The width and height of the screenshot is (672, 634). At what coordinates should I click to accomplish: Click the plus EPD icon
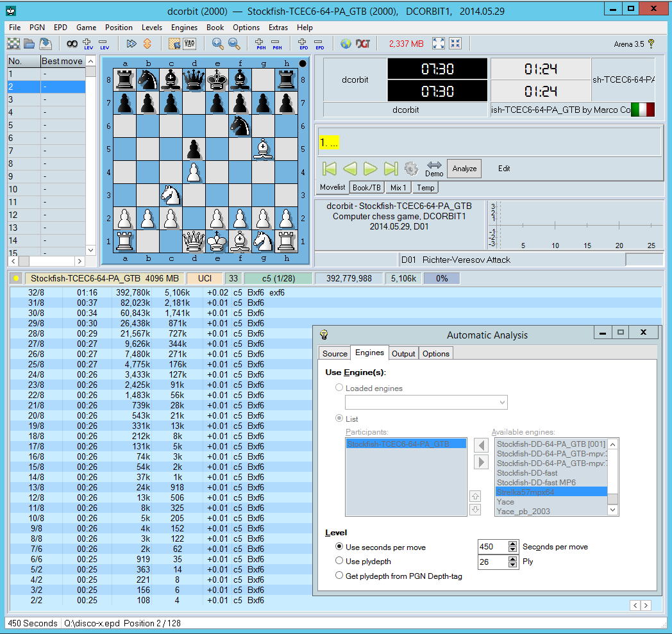[x=303, y=44]
